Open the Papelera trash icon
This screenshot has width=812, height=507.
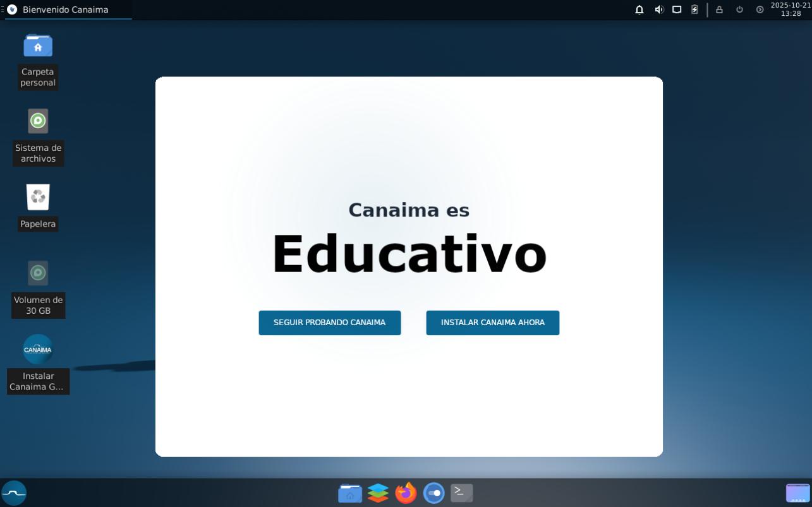click(x=38, y=198)
